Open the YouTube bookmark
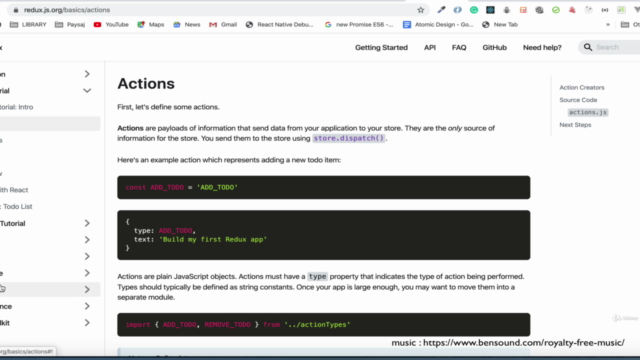Viewport: 640px width, 360px height. [x=111, y=24]
